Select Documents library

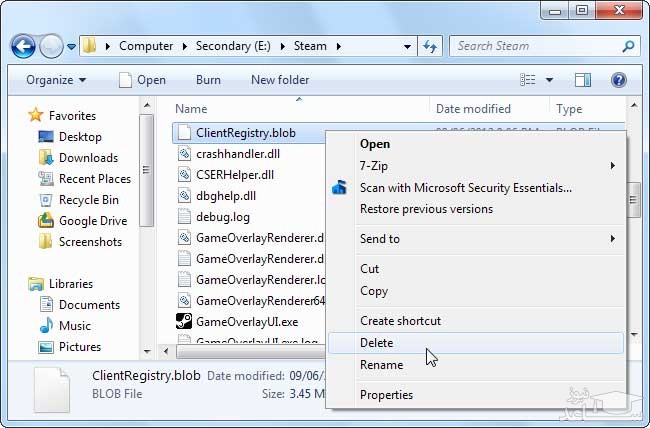(80, 304)
